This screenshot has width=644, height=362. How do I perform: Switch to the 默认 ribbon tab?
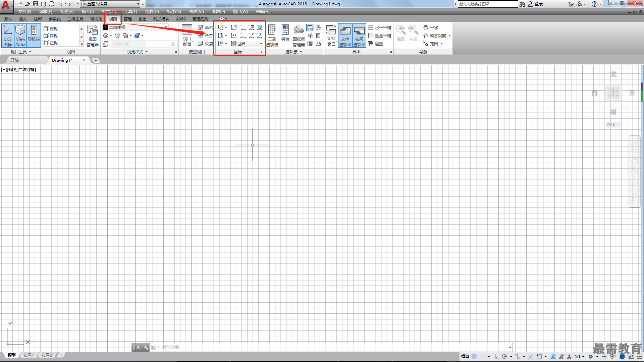click(x=8, y=19)
